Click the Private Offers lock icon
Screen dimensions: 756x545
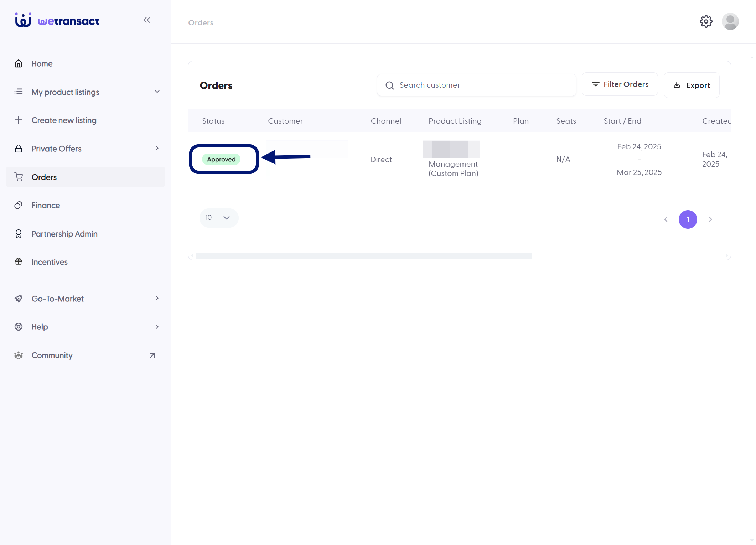[x=19, y=149]
